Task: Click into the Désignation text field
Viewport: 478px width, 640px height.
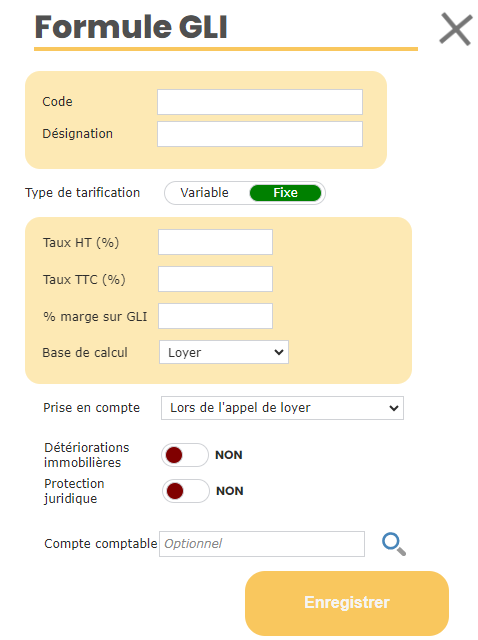Action: tap(260, 134)
